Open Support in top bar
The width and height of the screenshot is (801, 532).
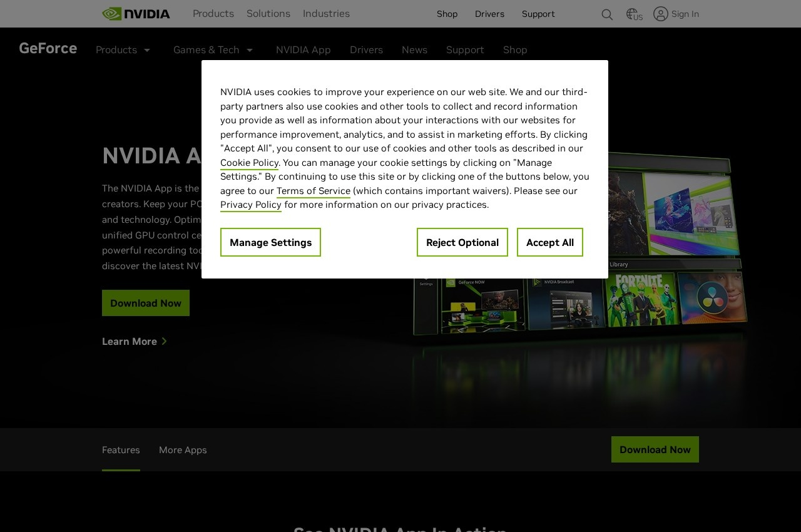538,14
